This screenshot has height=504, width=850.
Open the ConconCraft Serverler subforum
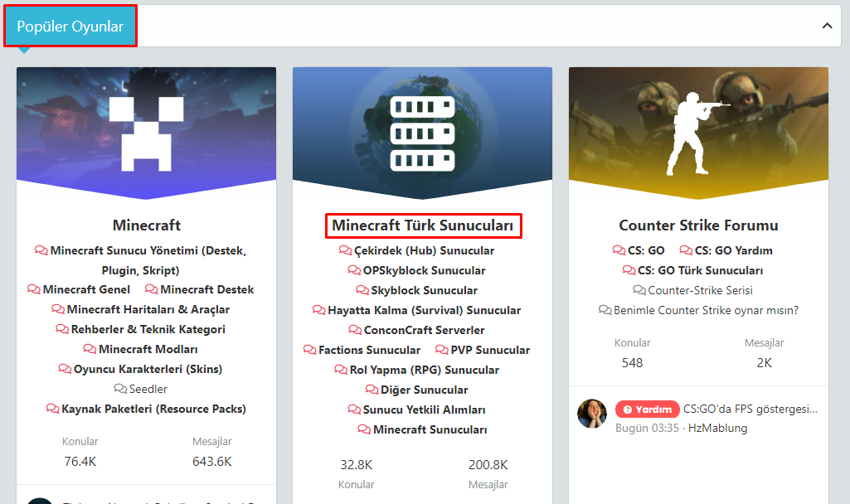tap(424, 330)
